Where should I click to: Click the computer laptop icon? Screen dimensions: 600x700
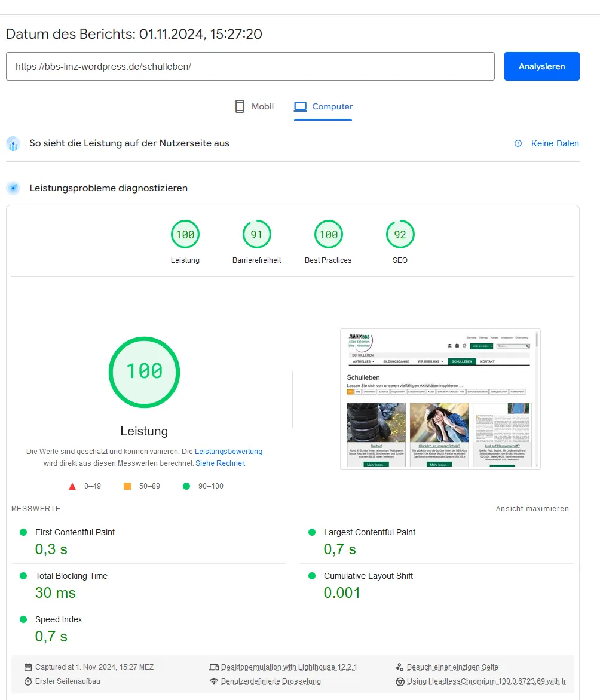(300, 106)
